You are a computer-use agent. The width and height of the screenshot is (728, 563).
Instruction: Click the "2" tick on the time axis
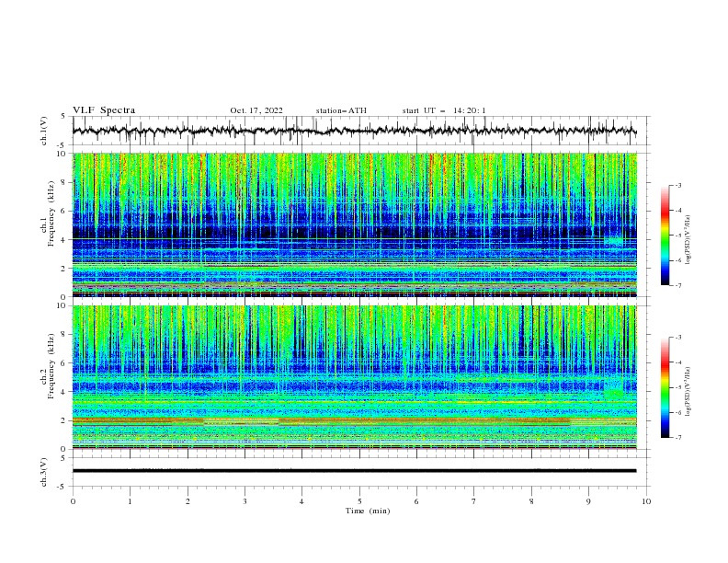[x=188, y=501]
